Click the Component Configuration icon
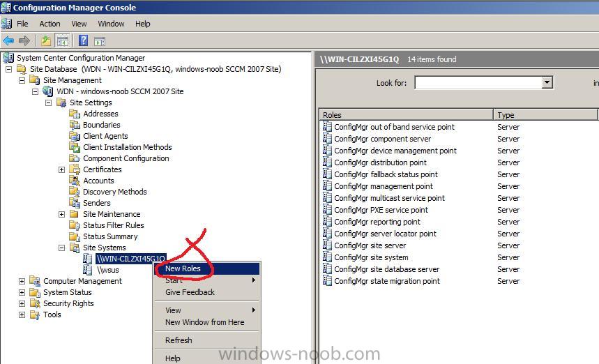The height and width of the screenshot is (364, 599). (75, 158)
